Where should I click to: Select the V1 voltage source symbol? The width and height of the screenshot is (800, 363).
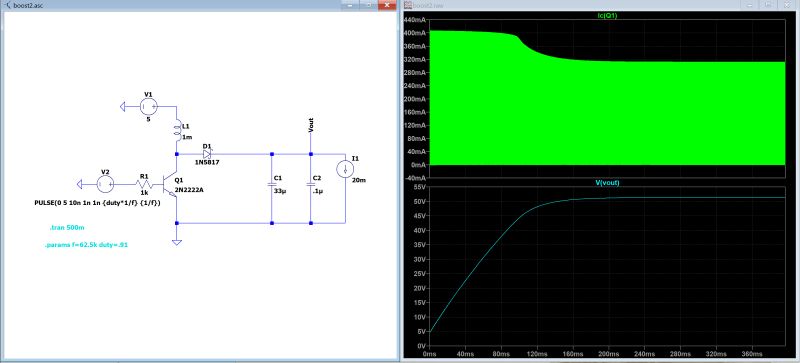tap(148, 106)
